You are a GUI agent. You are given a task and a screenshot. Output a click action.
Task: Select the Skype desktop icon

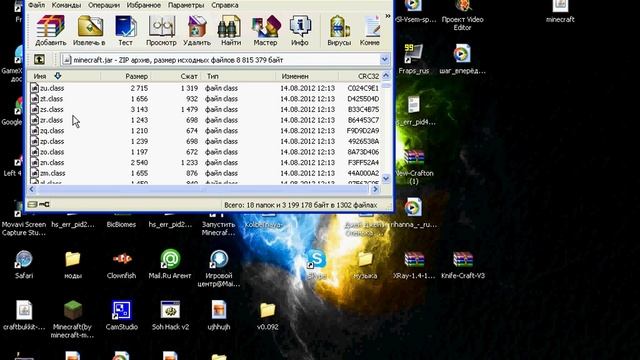pyautogui.click(x=317, y=264)
